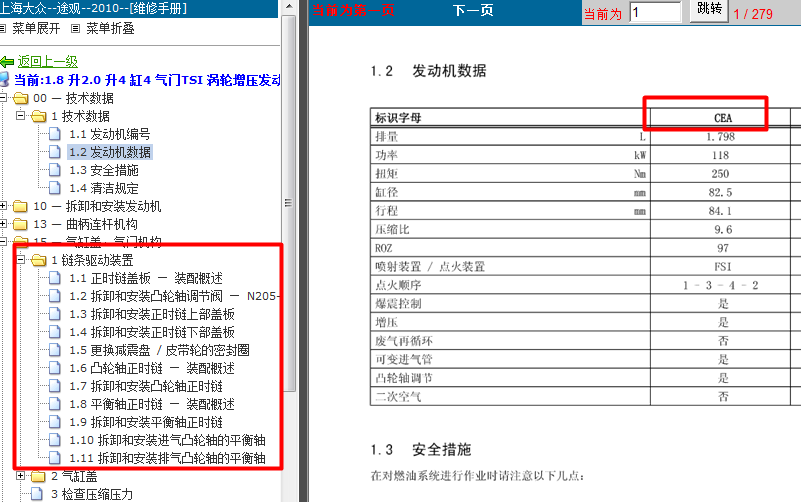Open 1.4 清洁规定 page
The height and width of the screenshot is (502, 801).
pos(104,188)
